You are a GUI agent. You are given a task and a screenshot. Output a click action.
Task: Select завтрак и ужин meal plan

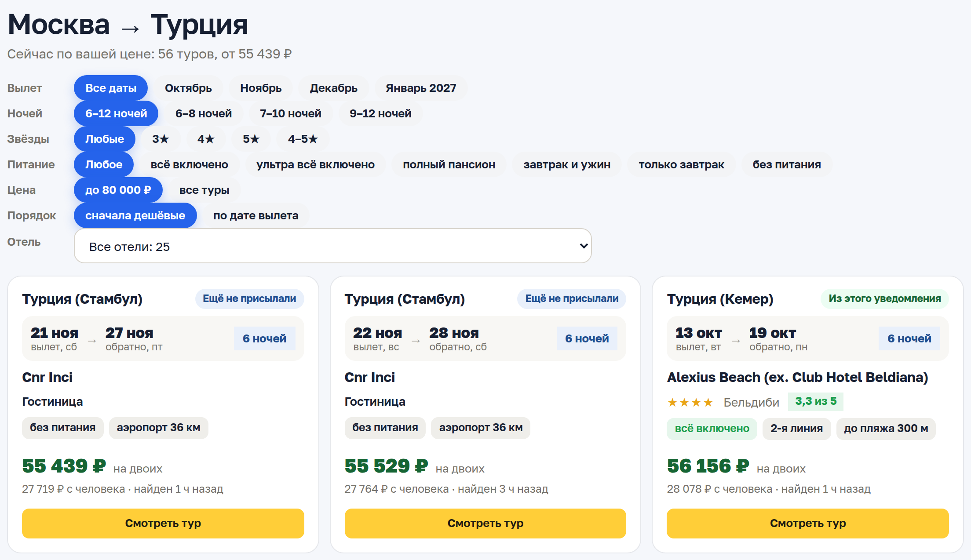pyautogui.click(x=567, y=164)
